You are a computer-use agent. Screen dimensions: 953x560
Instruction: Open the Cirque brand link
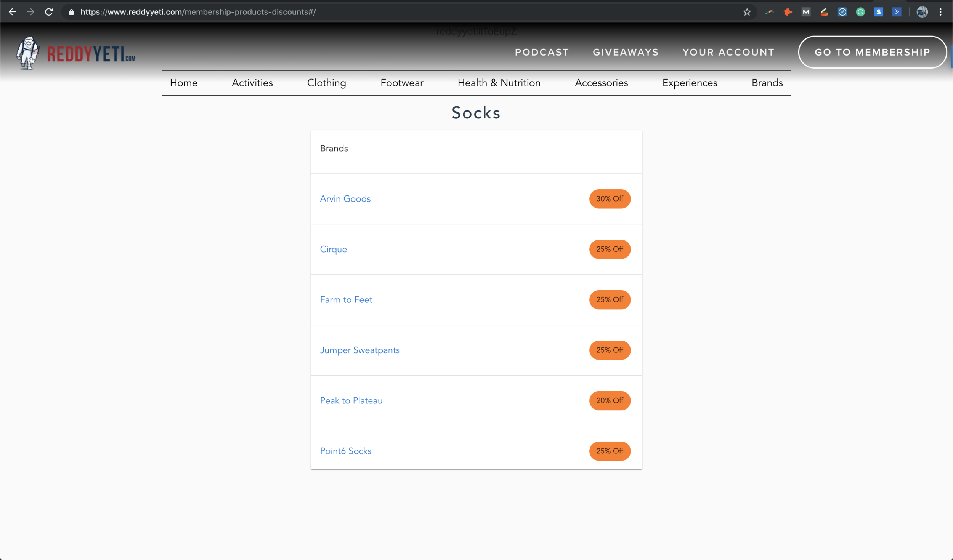[334, 249]
